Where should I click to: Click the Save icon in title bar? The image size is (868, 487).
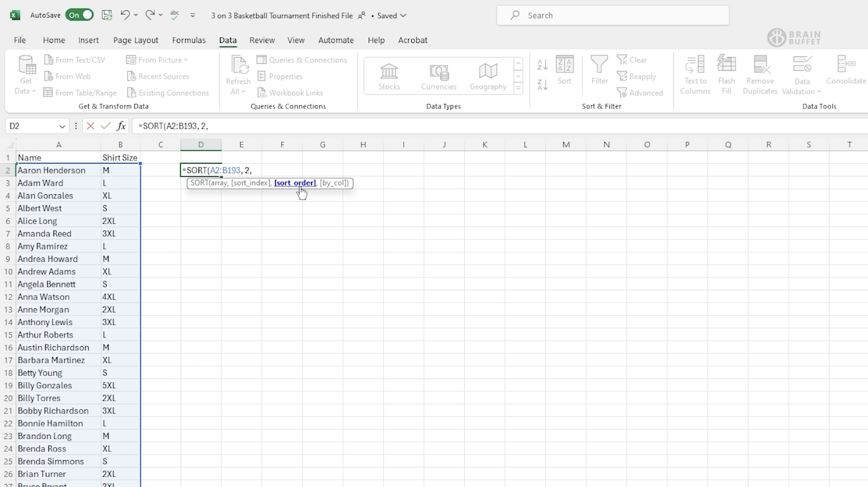[107, 15]
